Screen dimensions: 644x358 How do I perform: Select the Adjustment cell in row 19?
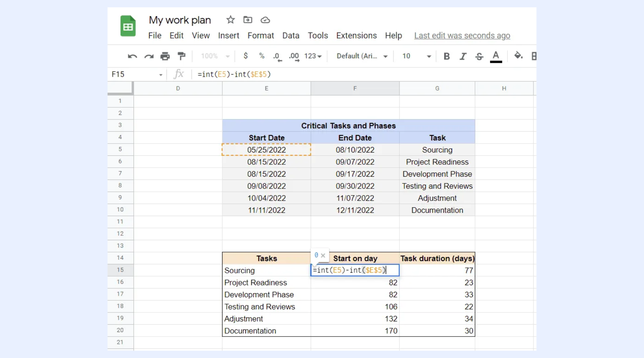click(267, 319)
